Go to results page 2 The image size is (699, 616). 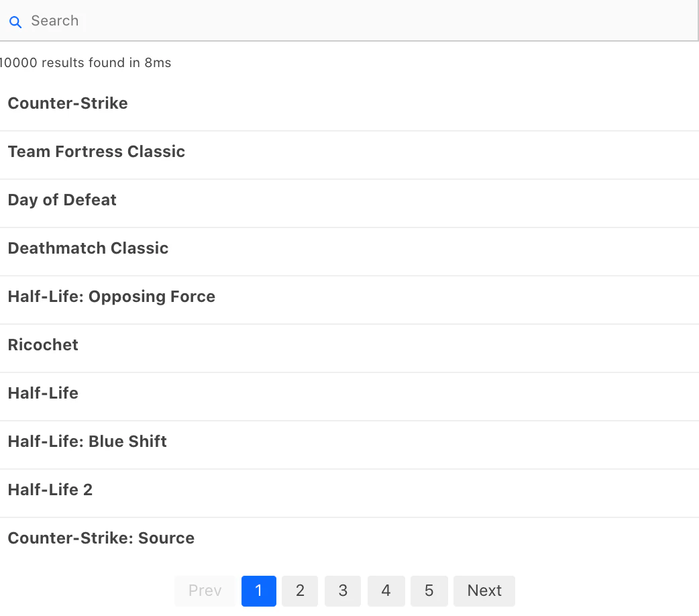coord(300,591)
